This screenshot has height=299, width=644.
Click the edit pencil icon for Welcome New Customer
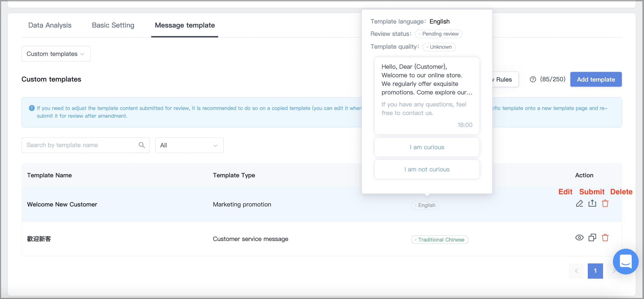579,204
